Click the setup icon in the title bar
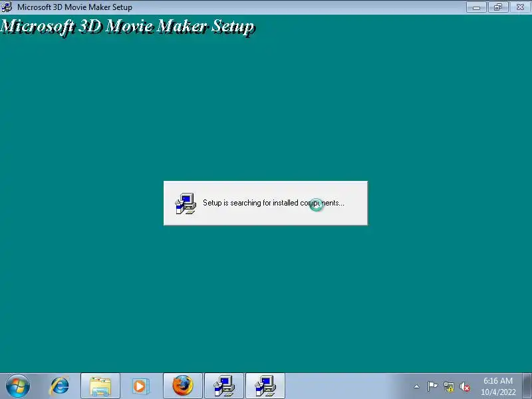This screenshot has height=399, width=532. (x=7, y=7)
